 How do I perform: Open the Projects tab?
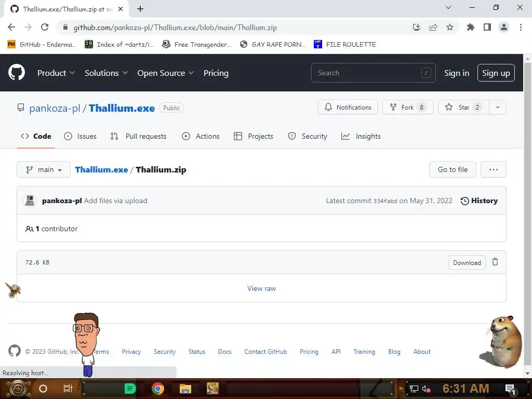254,136
